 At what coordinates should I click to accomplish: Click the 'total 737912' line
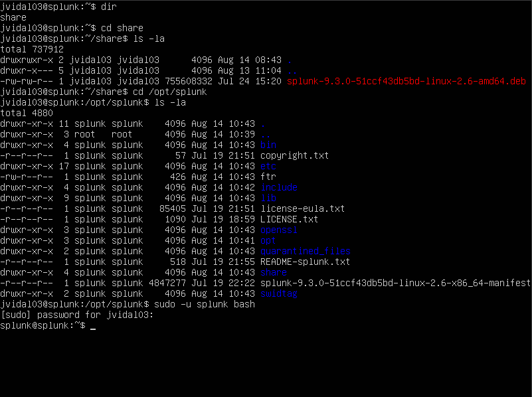pyautogui.click(x=32, y=50)
